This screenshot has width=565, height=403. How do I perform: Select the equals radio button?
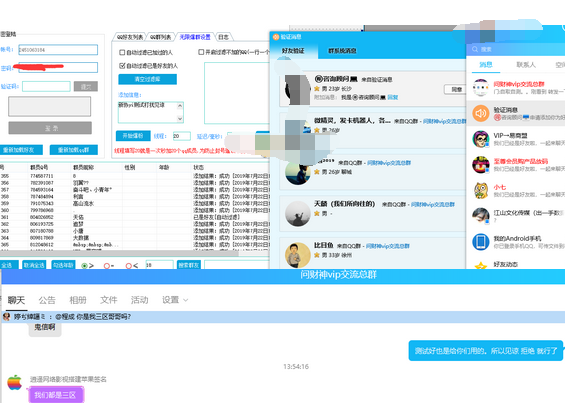click(107, 266)
